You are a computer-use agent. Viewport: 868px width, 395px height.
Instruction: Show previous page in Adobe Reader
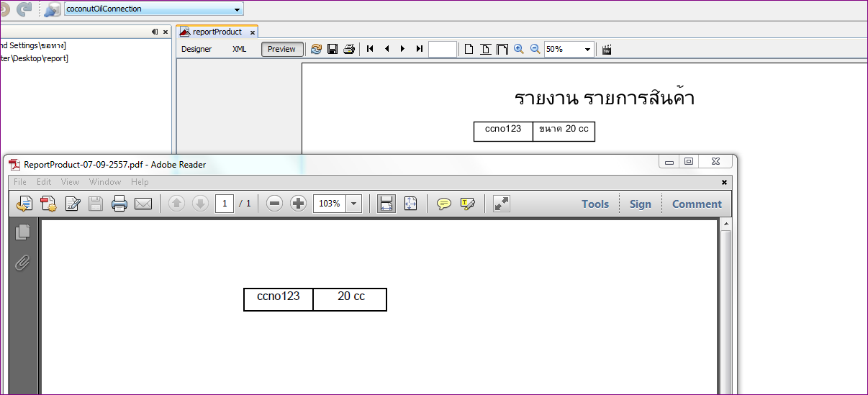coord(176,204)
